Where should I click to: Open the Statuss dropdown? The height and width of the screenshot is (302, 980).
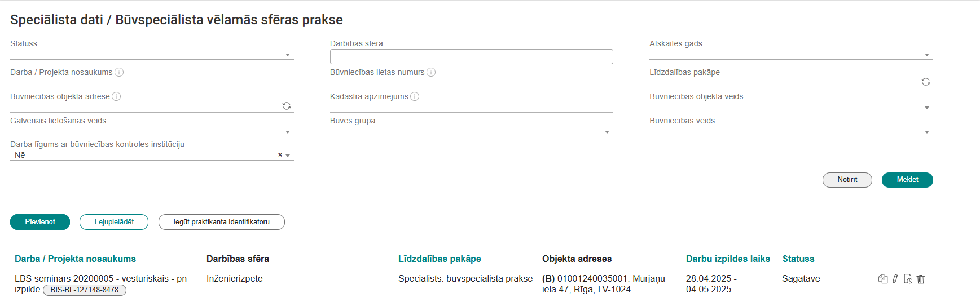pos(288,55)
